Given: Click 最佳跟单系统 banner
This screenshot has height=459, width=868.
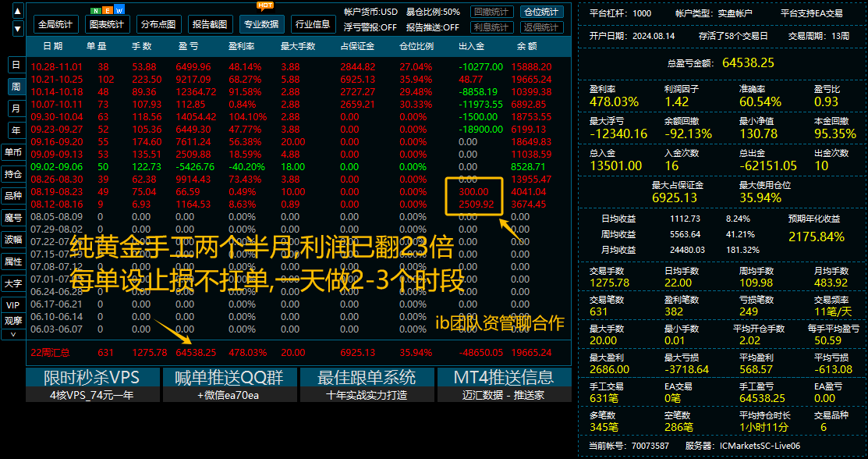Looking at the screenshot, I should [367, 377].
